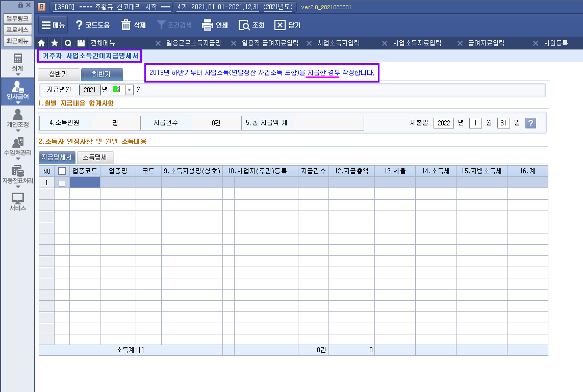
Task: Click the 코드도움 question mark icon
Action: pyautogui.click(x=79, y=25)
